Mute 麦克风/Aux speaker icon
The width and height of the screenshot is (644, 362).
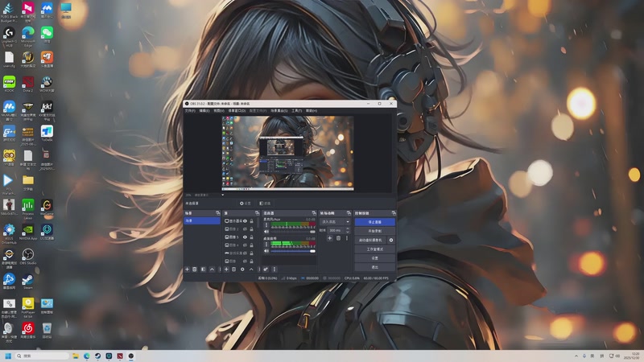[266, 232]
